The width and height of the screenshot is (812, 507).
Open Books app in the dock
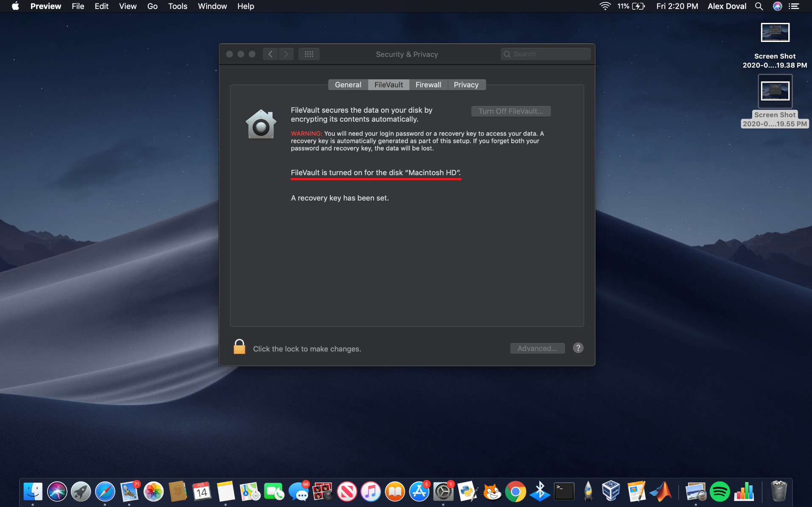[x=395, y=492]
